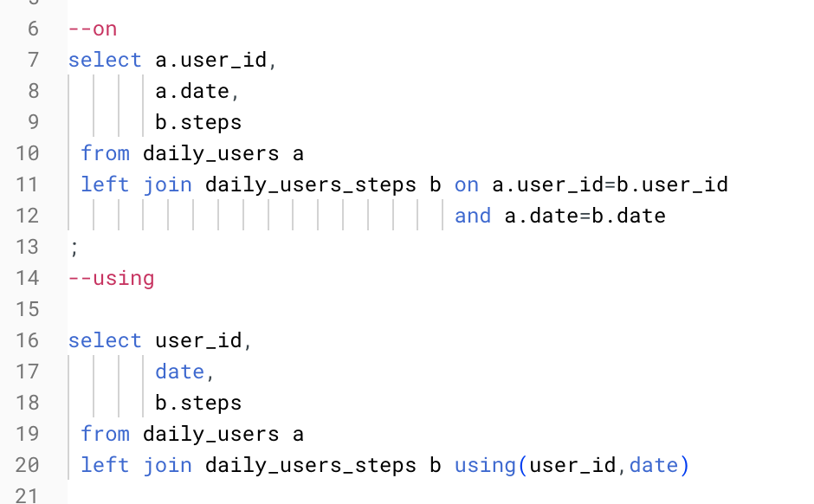
Task: Place cursor on 'select' keyword line 7
Action: (x=105, y=61)
